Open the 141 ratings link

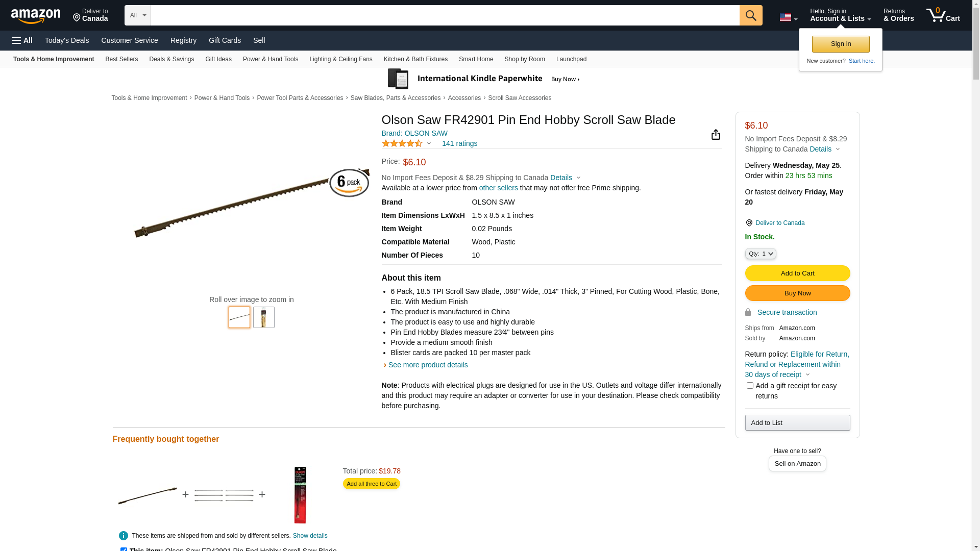tap(459, 144)
